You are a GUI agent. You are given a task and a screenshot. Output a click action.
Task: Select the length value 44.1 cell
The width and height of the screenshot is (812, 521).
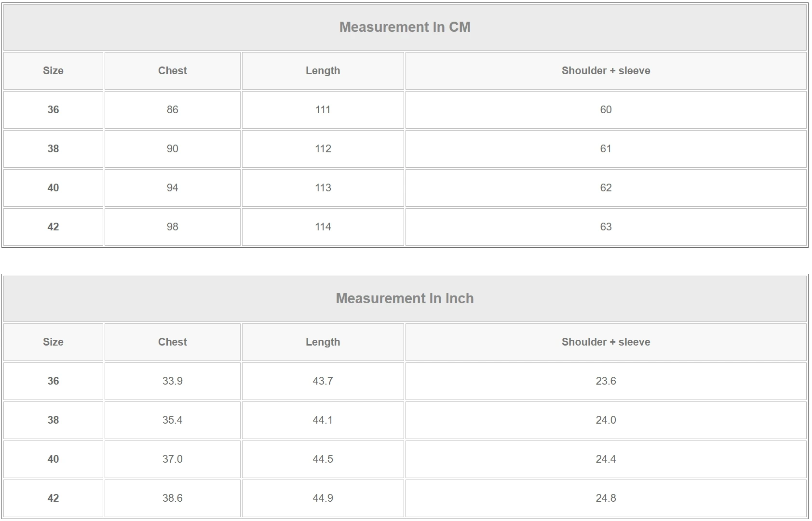coord(323,420)
